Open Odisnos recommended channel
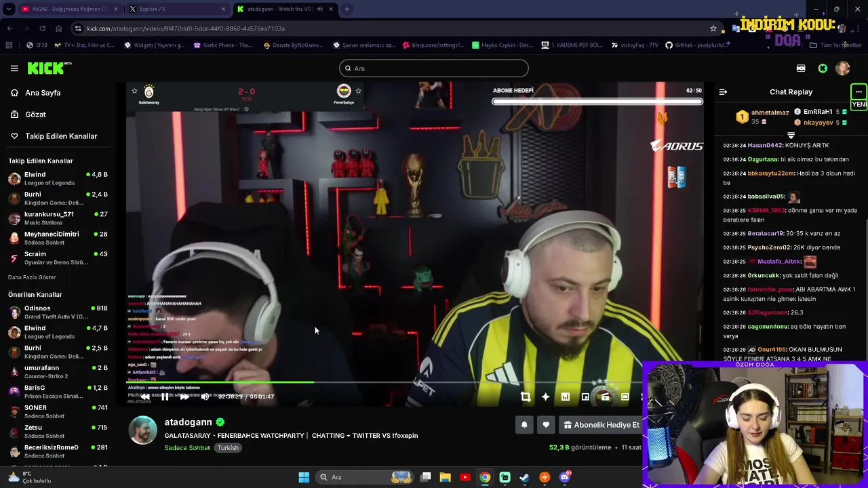The width and height of the screenshot is (868, 488). tap(58, 312)
